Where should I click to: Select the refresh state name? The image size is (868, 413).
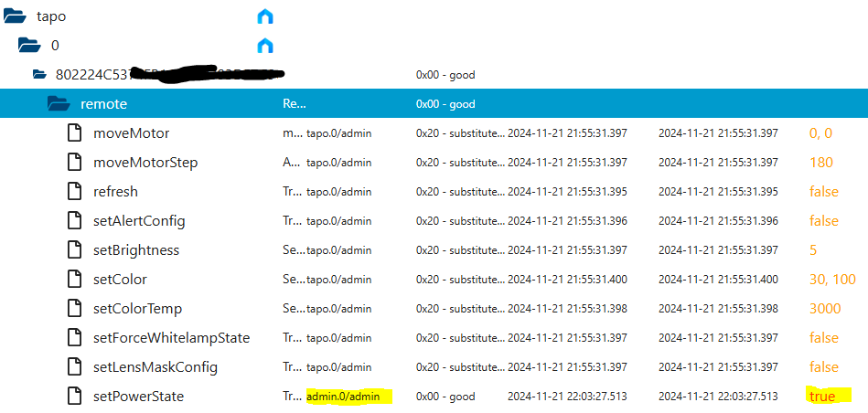click(x=115, y=192)
